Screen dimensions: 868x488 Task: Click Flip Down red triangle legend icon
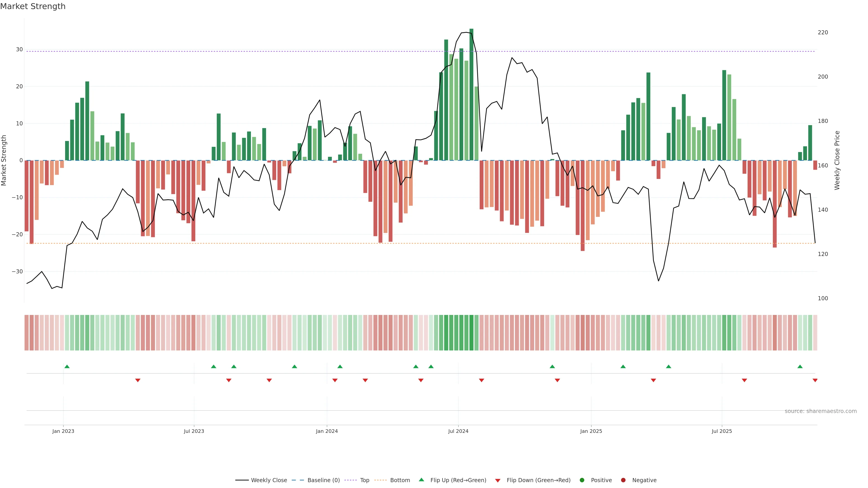click(x=498, y=481)
